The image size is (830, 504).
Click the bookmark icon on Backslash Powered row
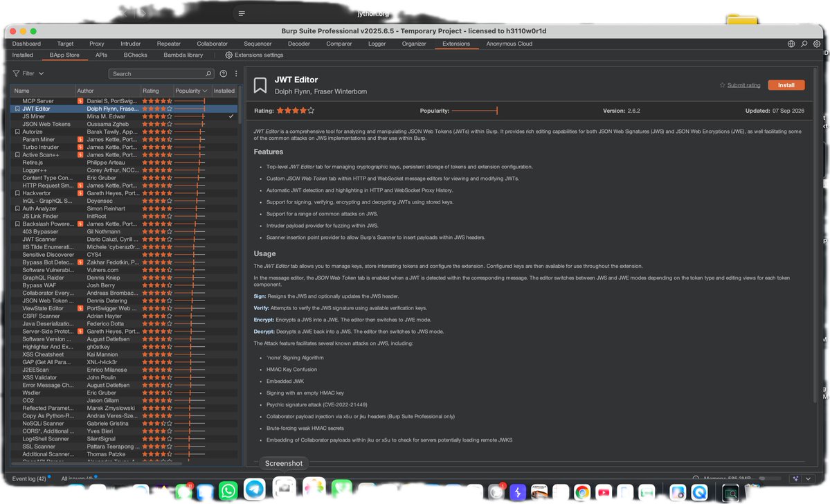(x=17, y=224)
